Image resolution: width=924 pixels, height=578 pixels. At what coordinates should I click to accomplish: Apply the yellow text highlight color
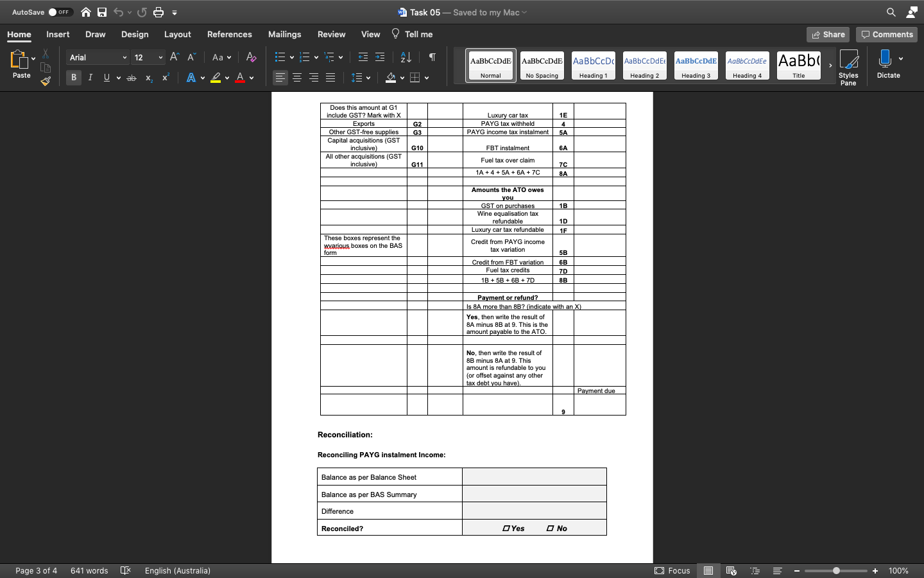[216, 78]
